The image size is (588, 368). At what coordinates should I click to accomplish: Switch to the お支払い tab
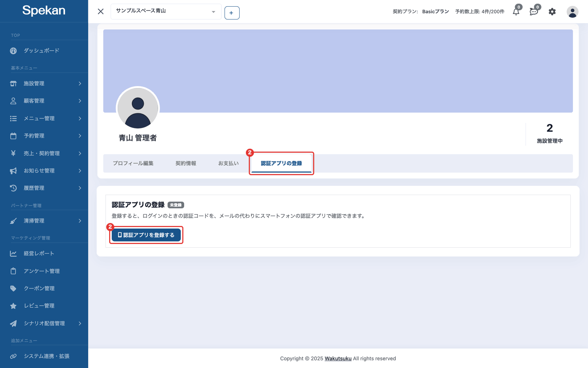[229, 163]
